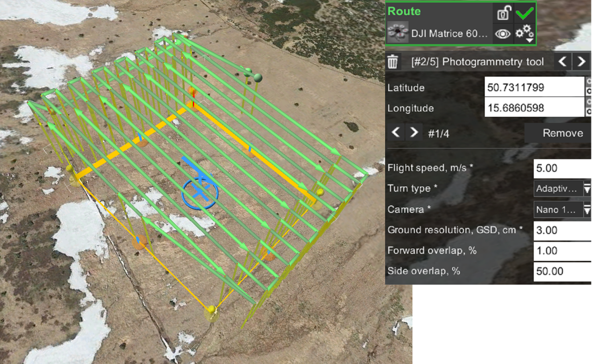Open the Camera selection dropdown
This screenshot has height=364, width=592.
[x=562, y=210]
